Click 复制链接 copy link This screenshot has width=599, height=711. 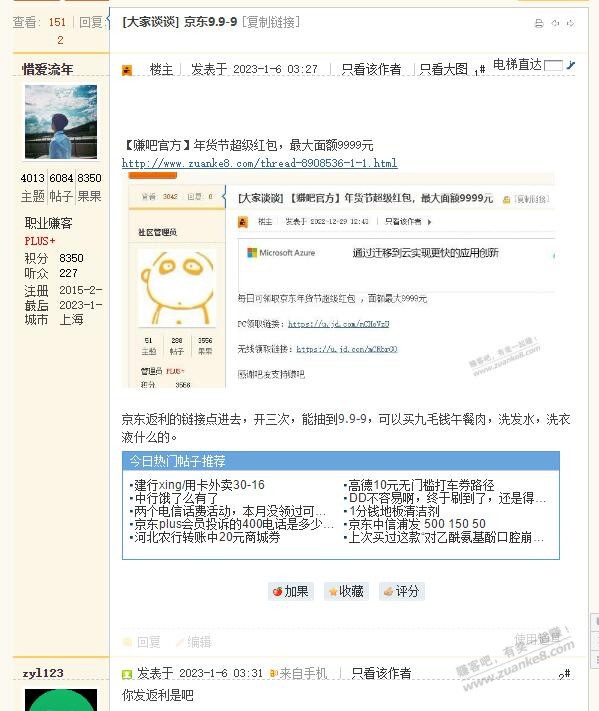(271, 22)
